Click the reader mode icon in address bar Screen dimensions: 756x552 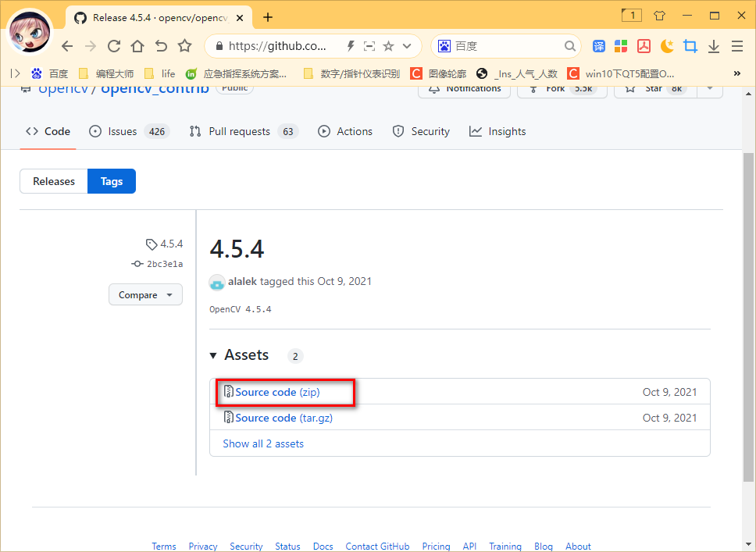click(369, 46)
